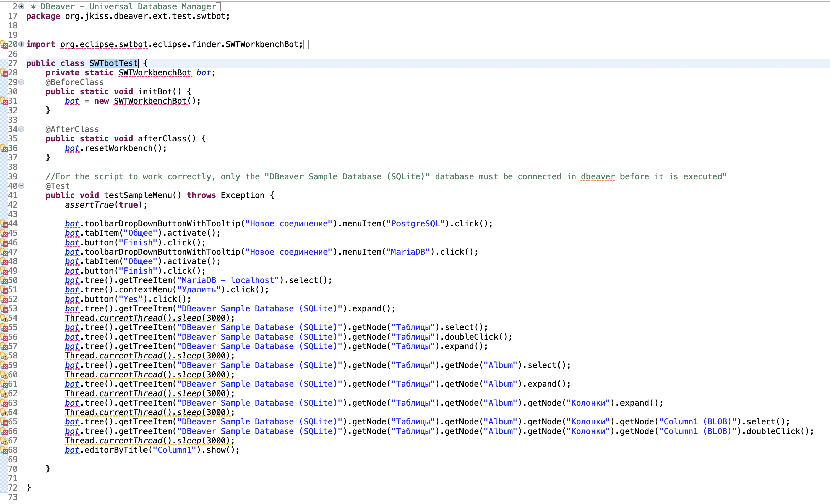Click the error marker on line 44
This screenshot has width=830, height=504.
pos(4,224)
